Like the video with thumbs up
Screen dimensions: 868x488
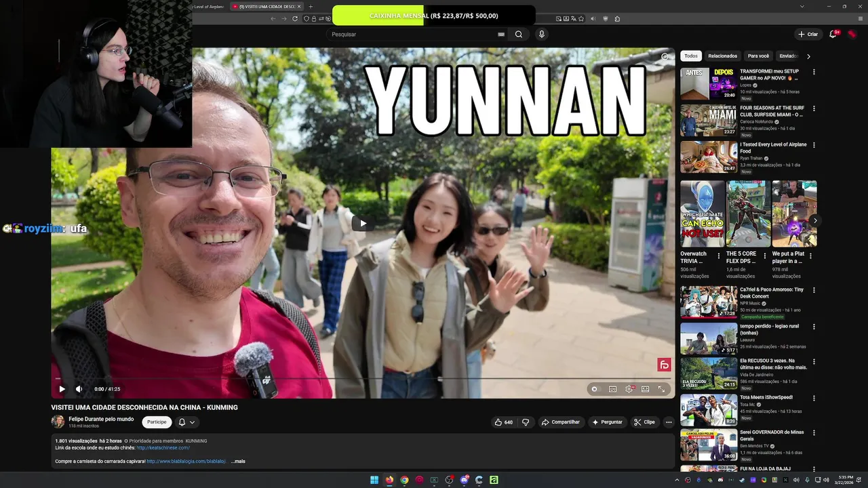click(503, 422)
